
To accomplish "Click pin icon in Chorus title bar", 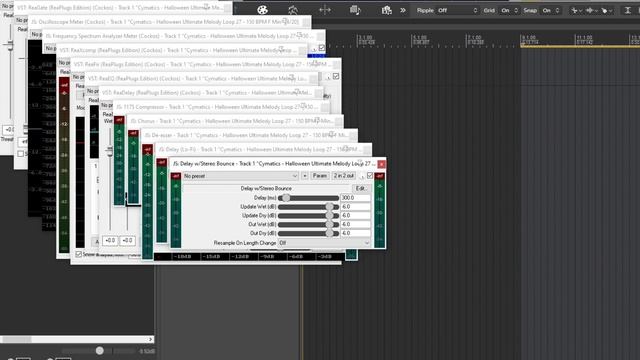I will [317, 120].
